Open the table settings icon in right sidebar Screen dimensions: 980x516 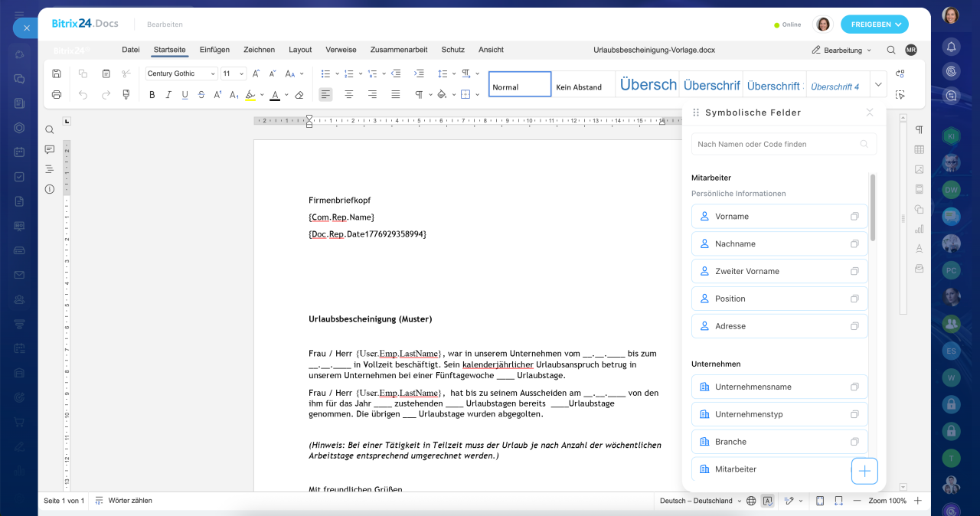(919, 149)
